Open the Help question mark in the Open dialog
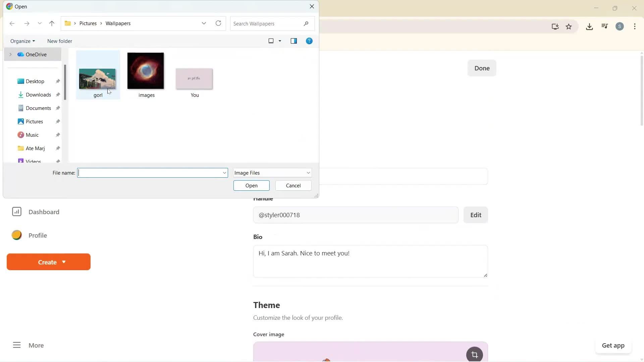 (309, 41)
